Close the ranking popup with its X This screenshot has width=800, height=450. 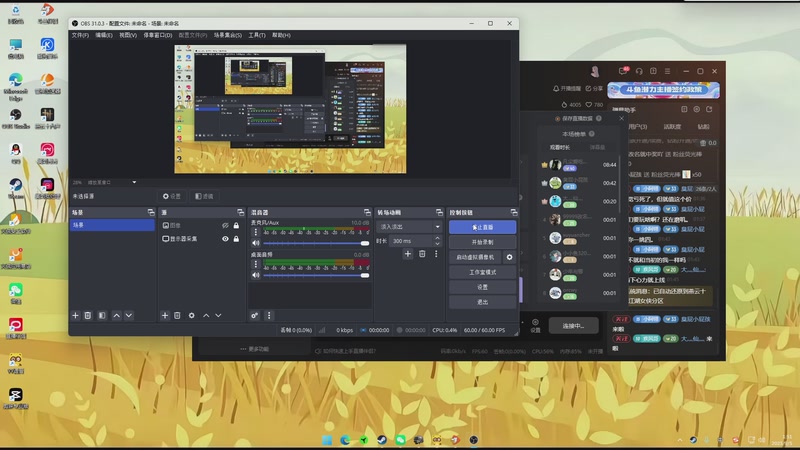[621, 118]
